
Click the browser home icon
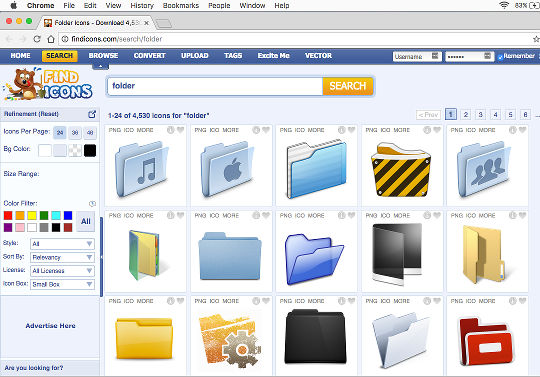click(51, 39)
